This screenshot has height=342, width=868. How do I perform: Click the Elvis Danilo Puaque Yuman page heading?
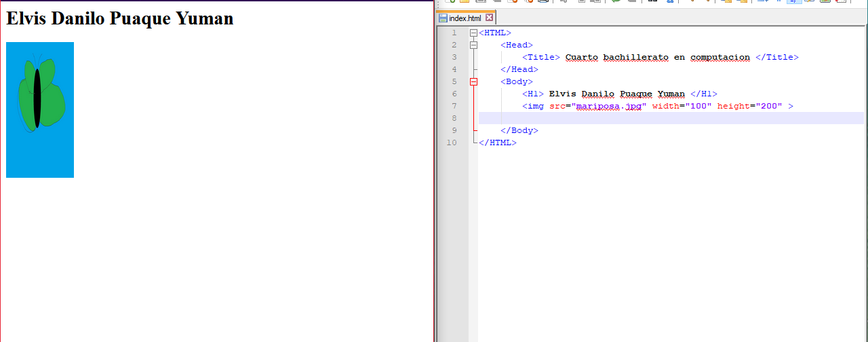tap(119, 18)
